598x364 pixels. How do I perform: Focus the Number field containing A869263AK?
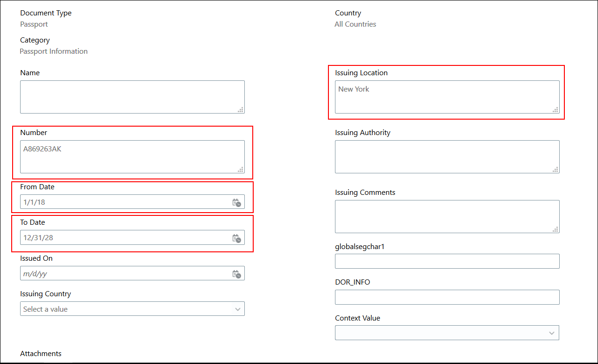click(126, 157)
